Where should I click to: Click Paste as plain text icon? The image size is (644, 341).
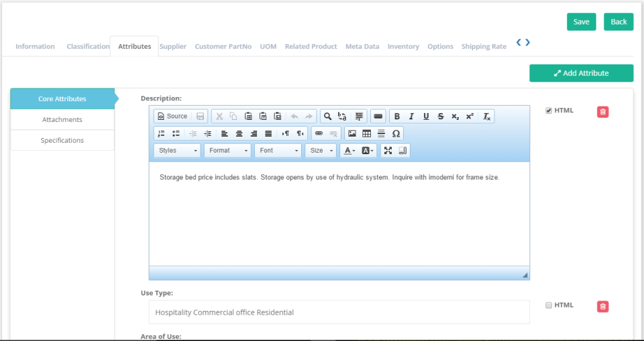tap(263, 116)
